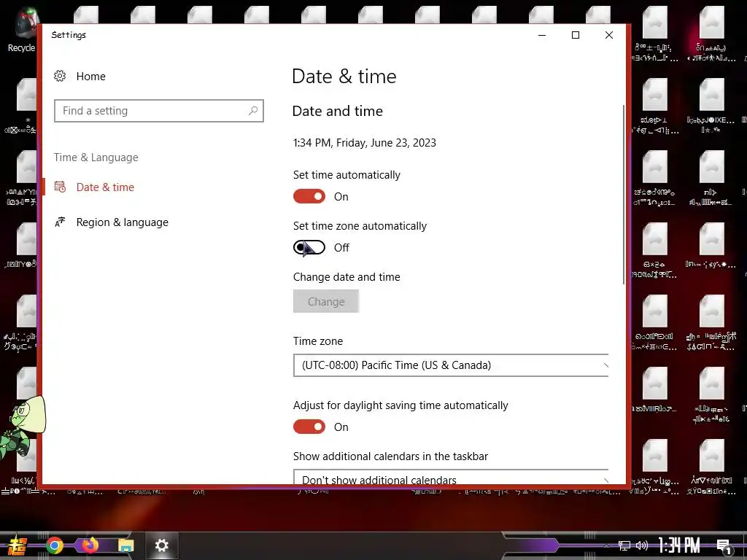Turn off Set time automatically
The height and width of the screenshot is (560, 747).
309,197
